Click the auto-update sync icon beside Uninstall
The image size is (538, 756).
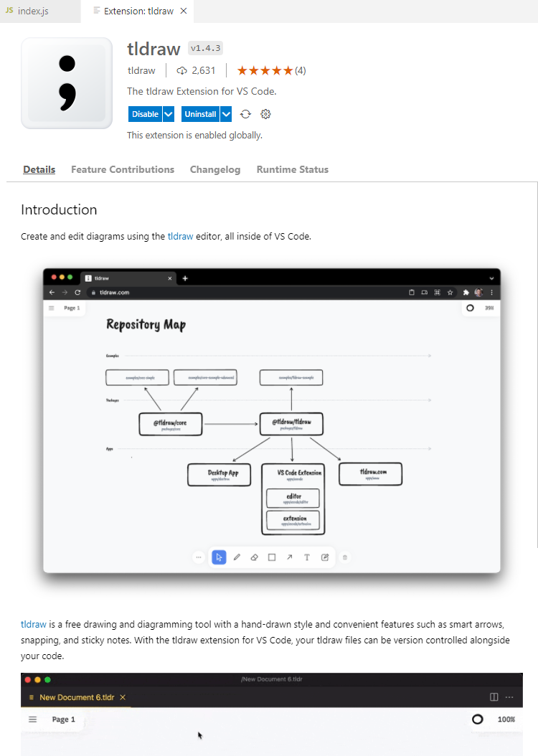click(246, 113)
